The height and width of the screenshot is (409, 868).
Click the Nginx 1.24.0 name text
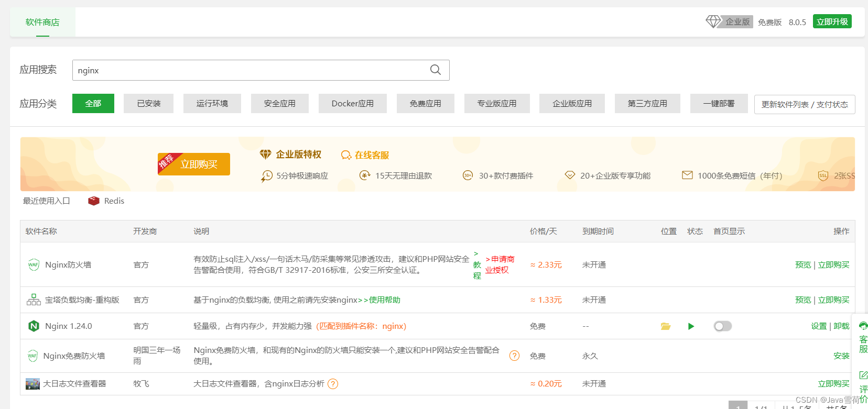coord(69,326)
